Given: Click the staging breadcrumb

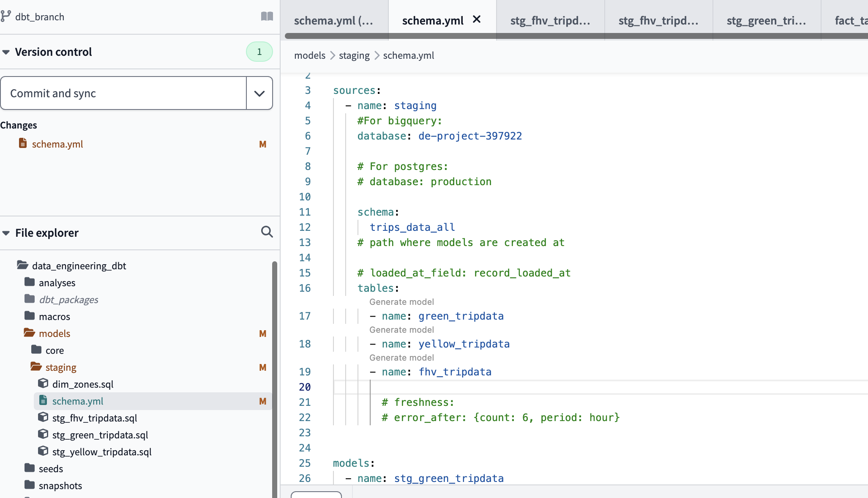Looking at the screenshot, I should (354, 55).
